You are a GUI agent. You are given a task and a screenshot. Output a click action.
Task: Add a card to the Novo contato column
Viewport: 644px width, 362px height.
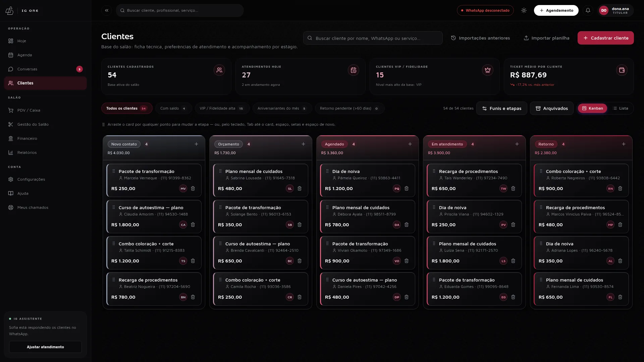(x=197, y=144)
